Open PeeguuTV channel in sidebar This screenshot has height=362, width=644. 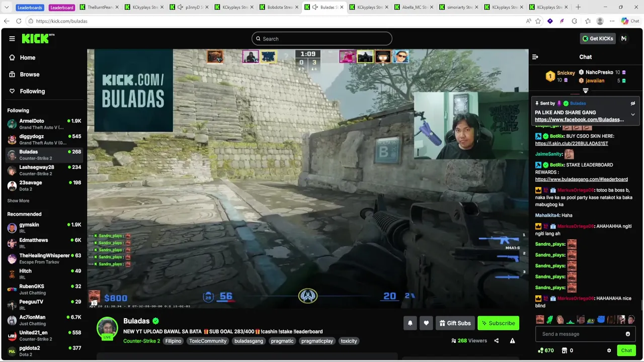tap(44, 305)
